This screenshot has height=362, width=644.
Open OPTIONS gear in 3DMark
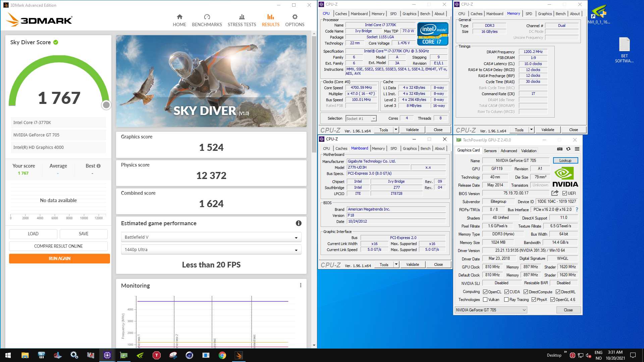(x=295, y=20)
